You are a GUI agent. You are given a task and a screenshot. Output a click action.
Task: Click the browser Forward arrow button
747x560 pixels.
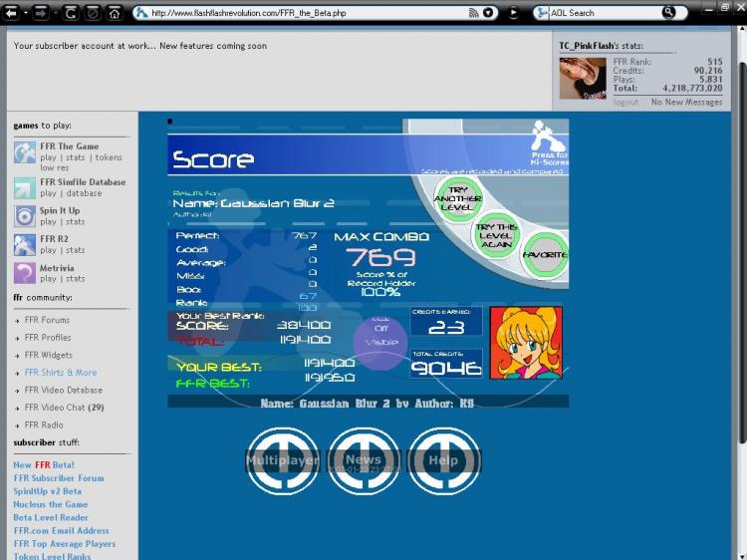41,13
